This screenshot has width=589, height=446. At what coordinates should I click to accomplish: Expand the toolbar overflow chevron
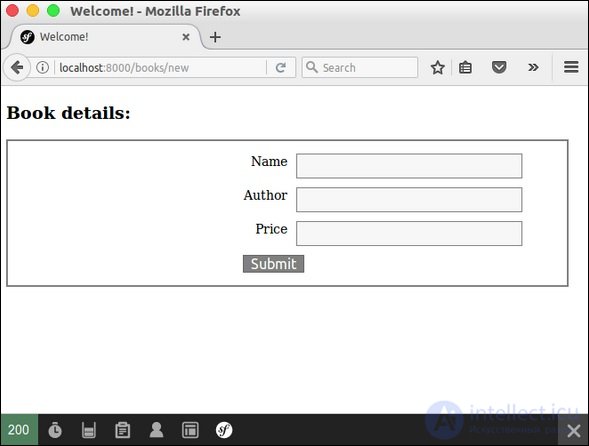pyautogui.click(x=533, y=68)
